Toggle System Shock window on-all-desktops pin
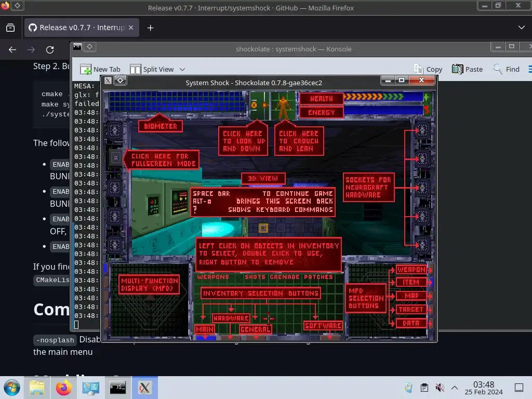This screenshot has height=399, width=532. click(x=121, y=81)
